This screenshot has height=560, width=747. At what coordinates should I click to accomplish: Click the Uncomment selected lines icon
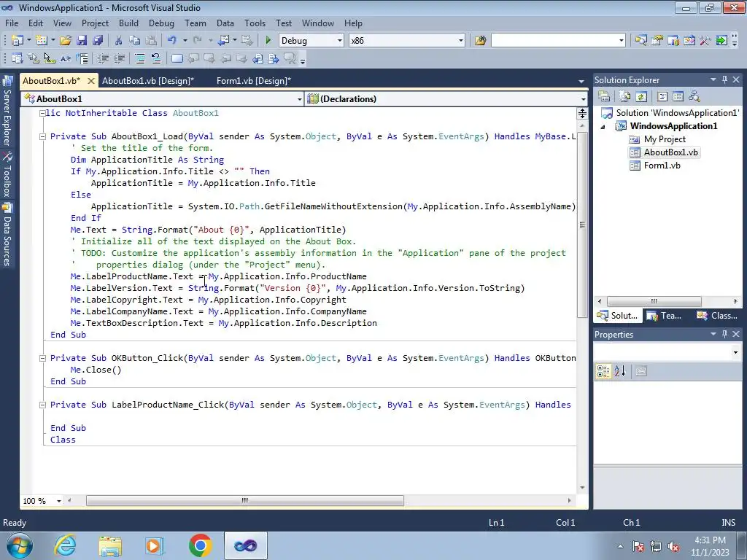click(156, 58)
